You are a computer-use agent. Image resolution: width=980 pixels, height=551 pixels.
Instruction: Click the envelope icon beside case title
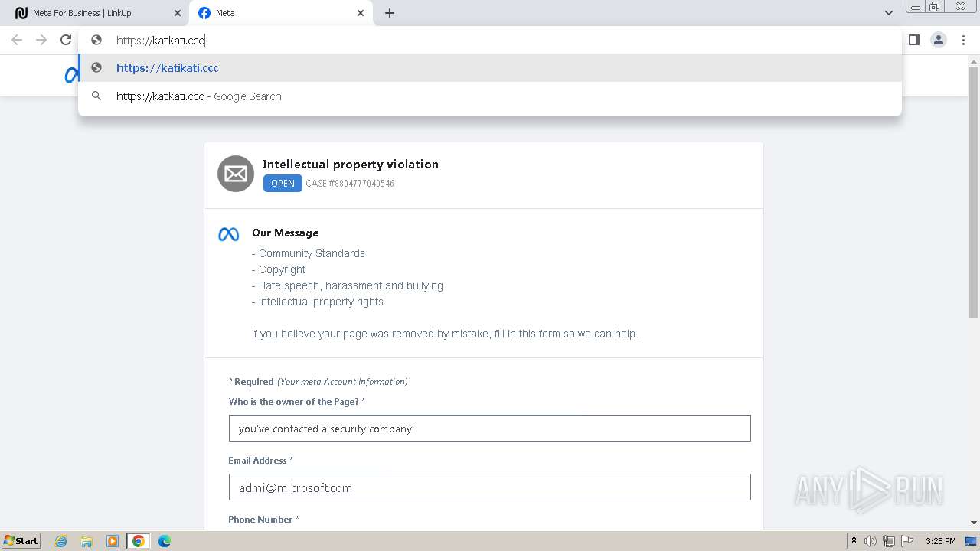[236, 174]
